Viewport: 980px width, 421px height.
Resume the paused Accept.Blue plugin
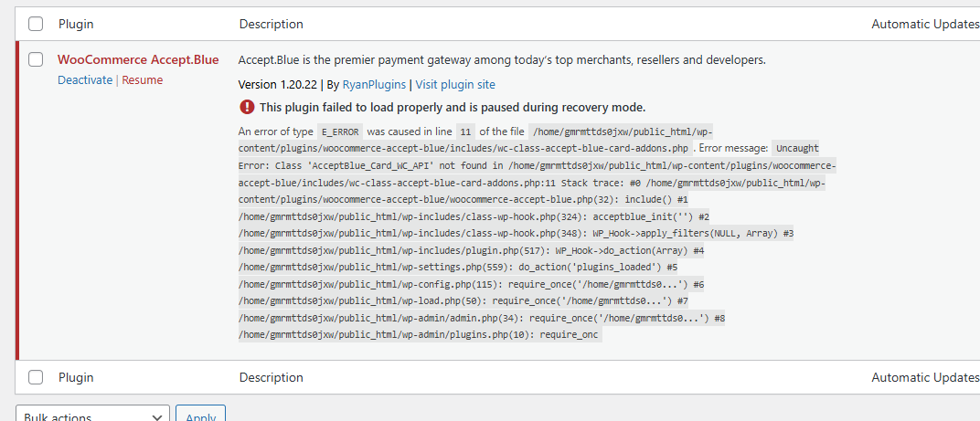[x=143, y=80]
